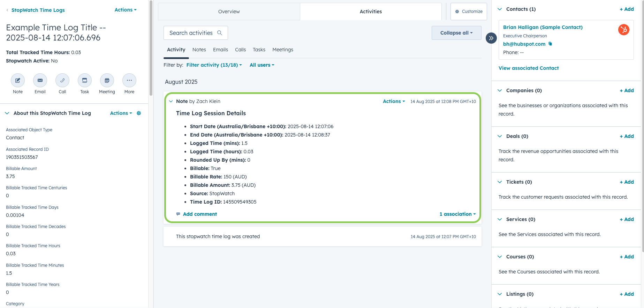Select the Meetings sub-tab
644x308 pixels.
(x=283, y=50)
